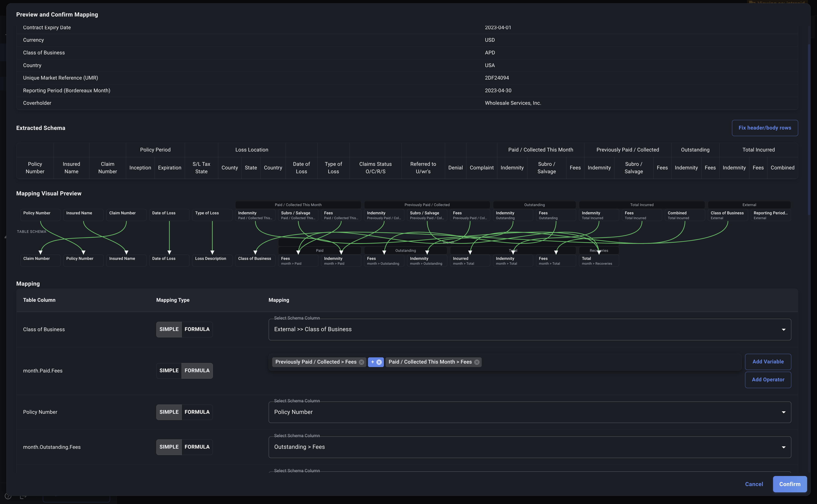Click Fix header/body rows
This screenshot has width=817, height=504.
pos(765,128)
